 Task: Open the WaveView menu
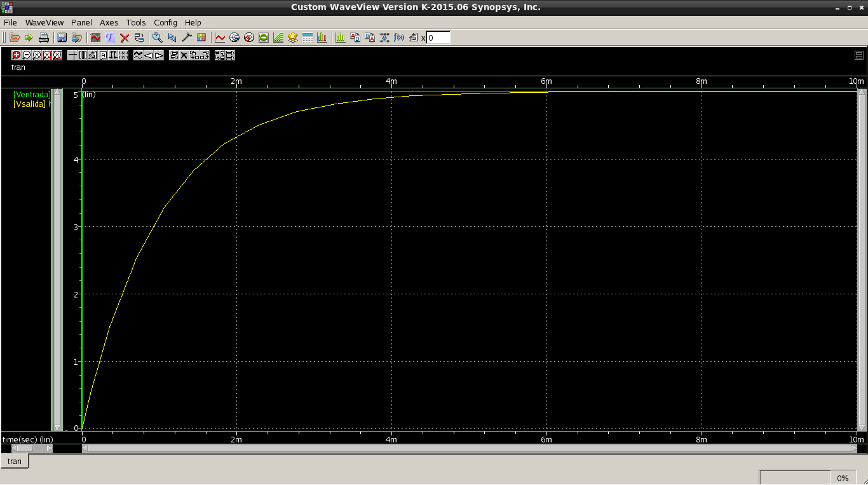point(44,22)
